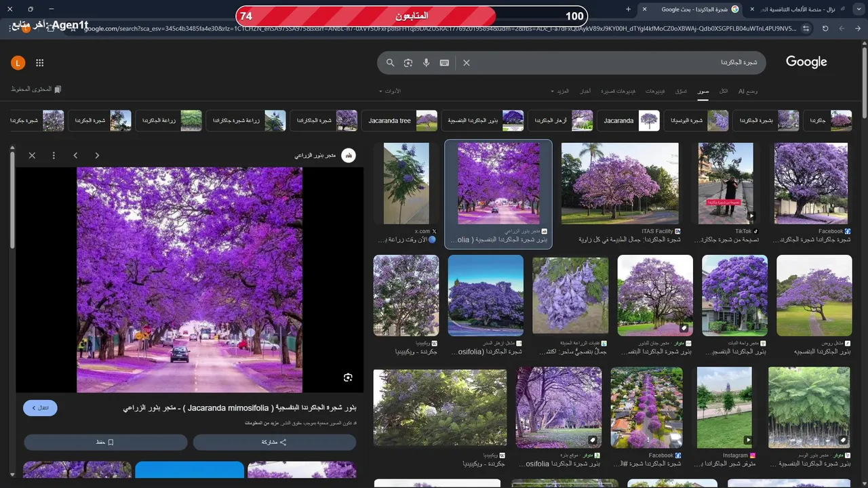868x488 pixels.
Task: Switch to تسوّق shopping tab
Action: coord(682,91)
